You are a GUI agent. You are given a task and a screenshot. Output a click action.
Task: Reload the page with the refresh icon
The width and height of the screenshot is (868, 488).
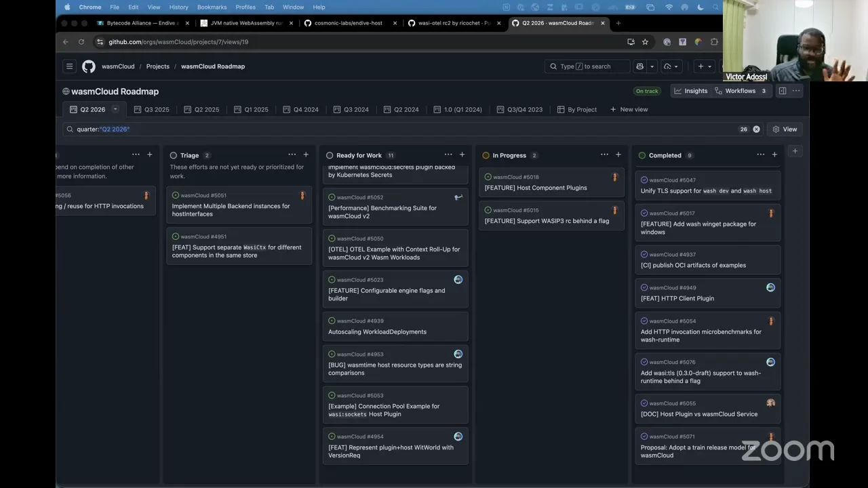tap(81, 42)
